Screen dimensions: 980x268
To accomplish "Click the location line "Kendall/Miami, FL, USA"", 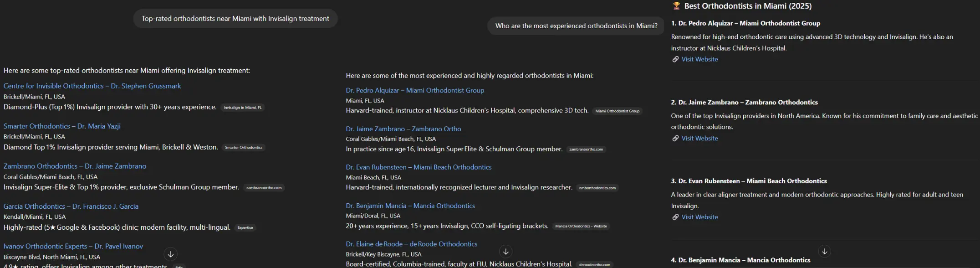I will 35,216.
